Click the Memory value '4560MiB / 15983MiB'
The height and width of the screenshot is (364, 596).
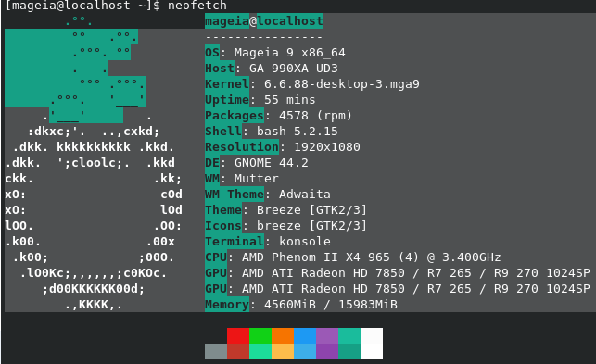pyautogui.click(x=331, y=305)
